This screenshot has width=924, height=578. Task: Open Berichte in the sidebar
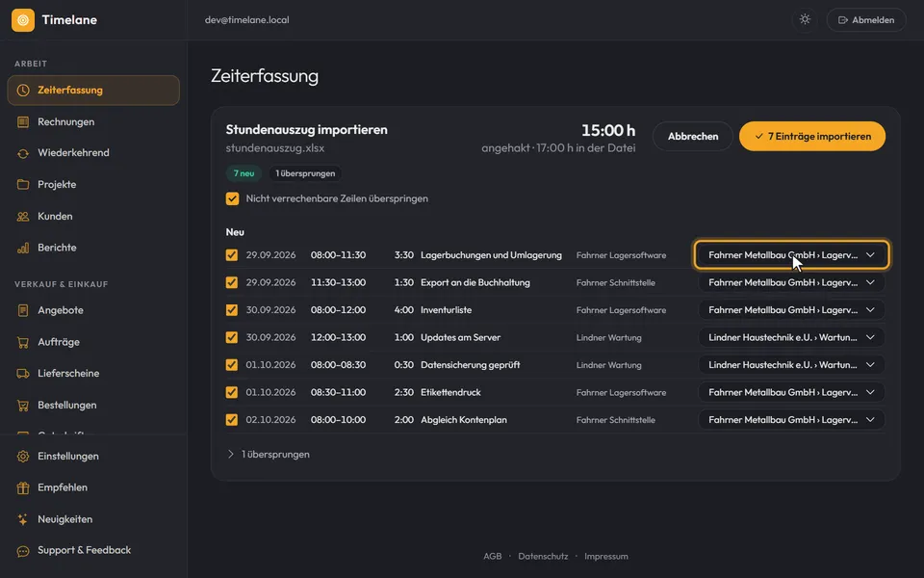click(x=93, y=248)
